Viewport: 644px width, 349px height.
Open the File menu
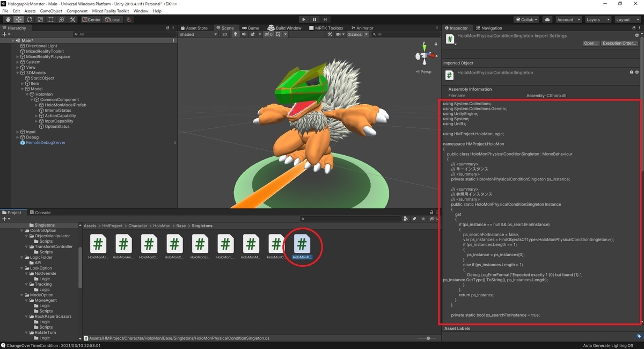tap(5, 11)
